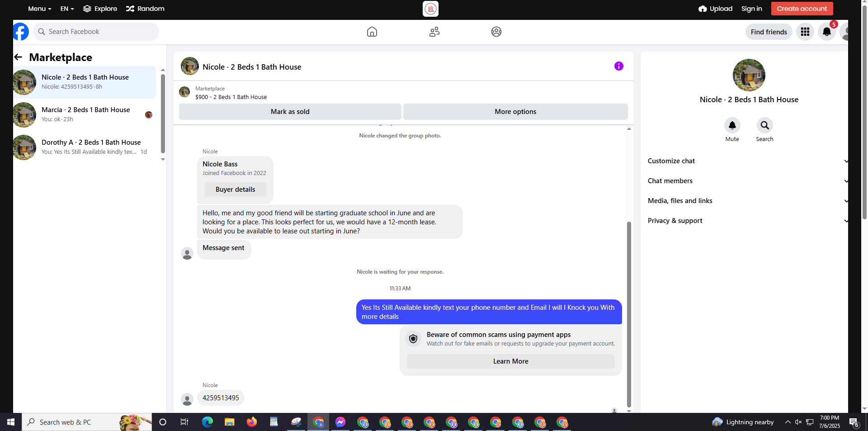Viewport: 868px width, 431px height.
Task: Open notifications bell with 5 badge
Action: coord(827,32)
